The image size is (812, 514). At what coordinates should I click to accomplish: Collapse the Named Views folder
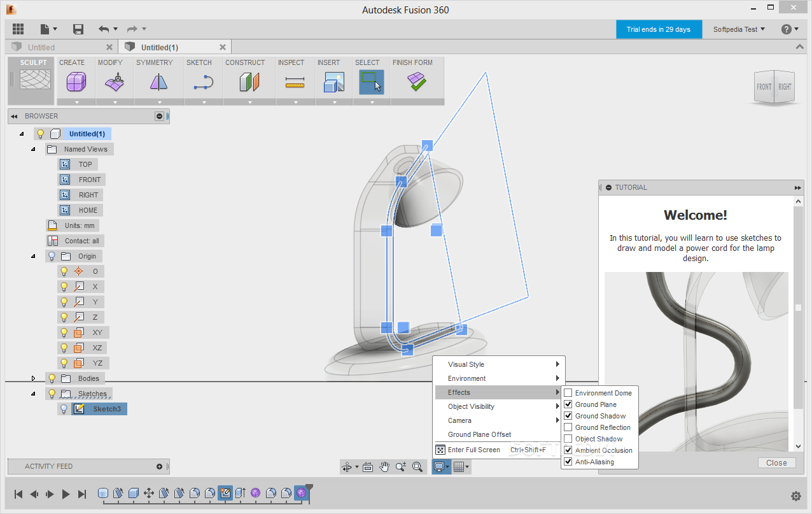(x=34, y=149)
